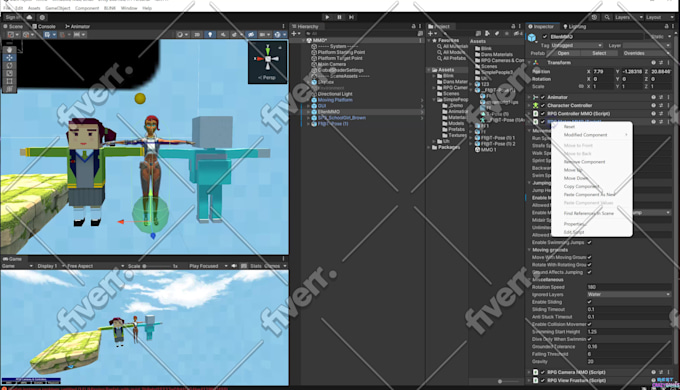Toggle Ground Affects Jumping checkbox
This screenshot has width=680, height=390.
click(589, 272)
